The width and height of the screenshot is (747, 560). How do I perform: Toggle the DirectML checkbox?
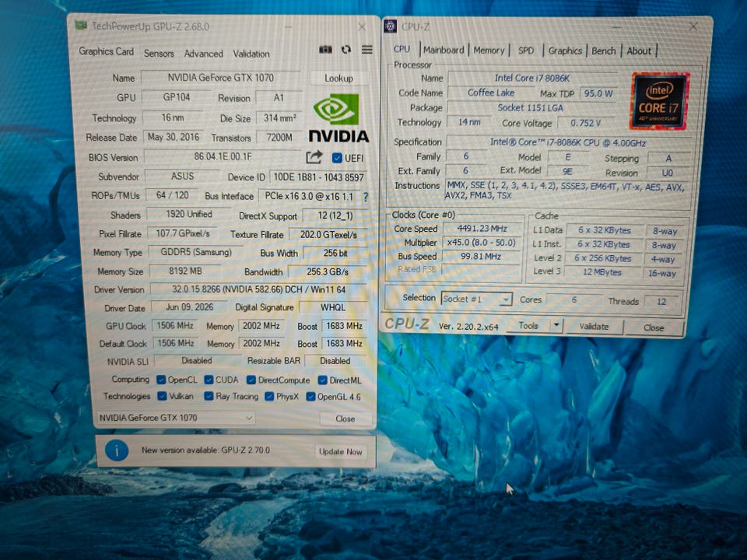point(322,380)
